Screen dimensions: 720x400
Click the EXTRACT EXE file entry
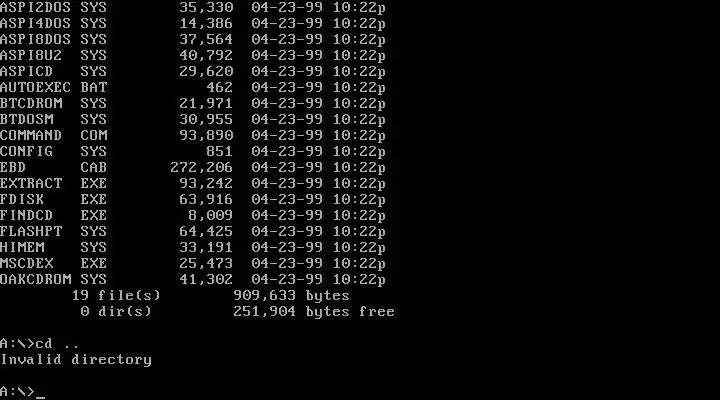coord(192,183)
